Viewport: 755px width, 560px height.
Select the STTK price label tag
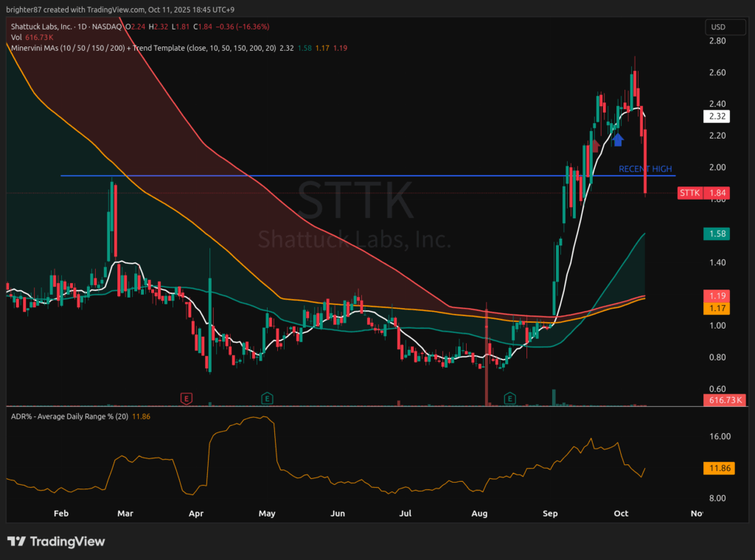[x=689, y=193]
